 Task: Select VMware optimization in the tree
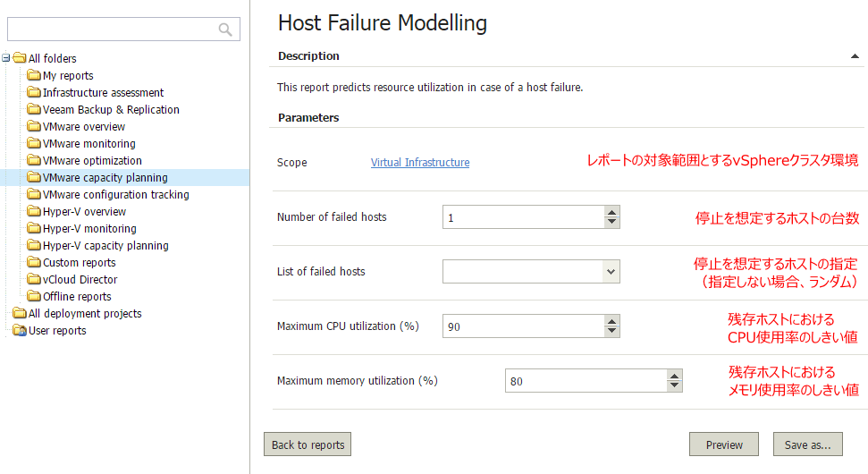(92, 161)
